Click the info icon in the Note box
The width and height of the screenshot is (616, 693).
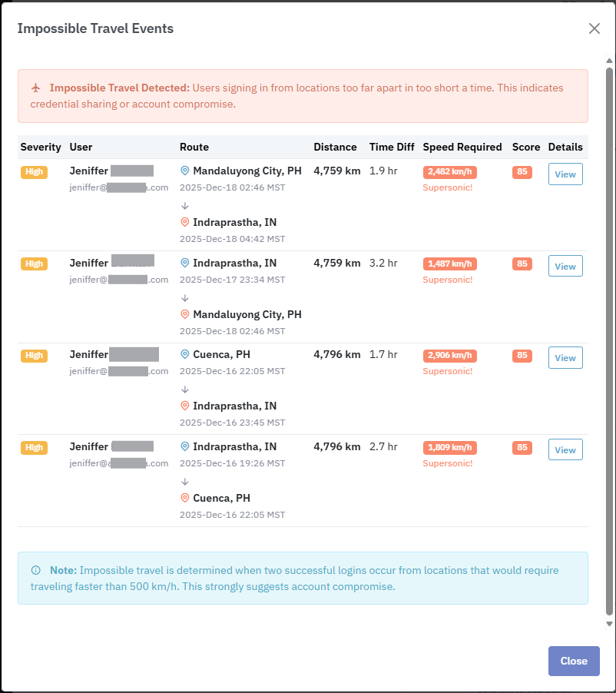pos(36,571)
